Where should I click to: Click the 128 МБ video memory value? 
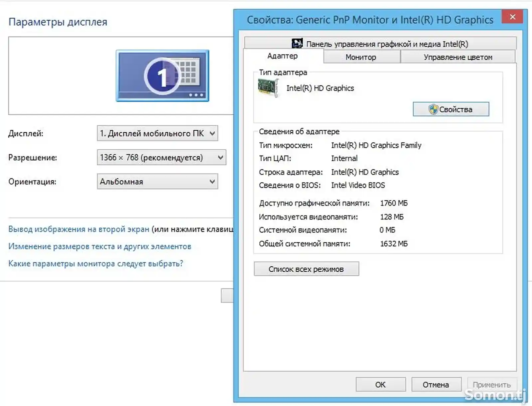pos(392,217)
